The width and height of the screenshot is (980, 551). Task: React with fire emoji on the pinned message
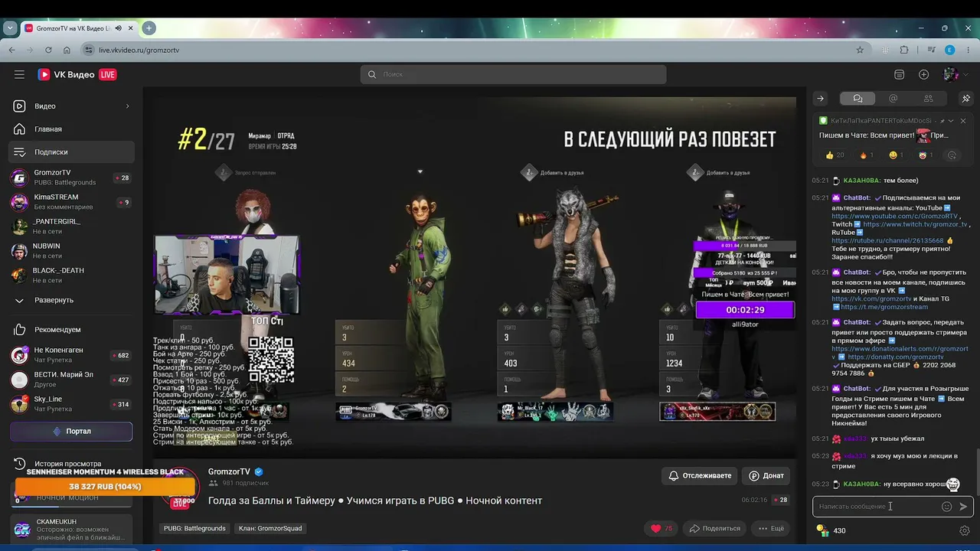(x=867, y=155)
